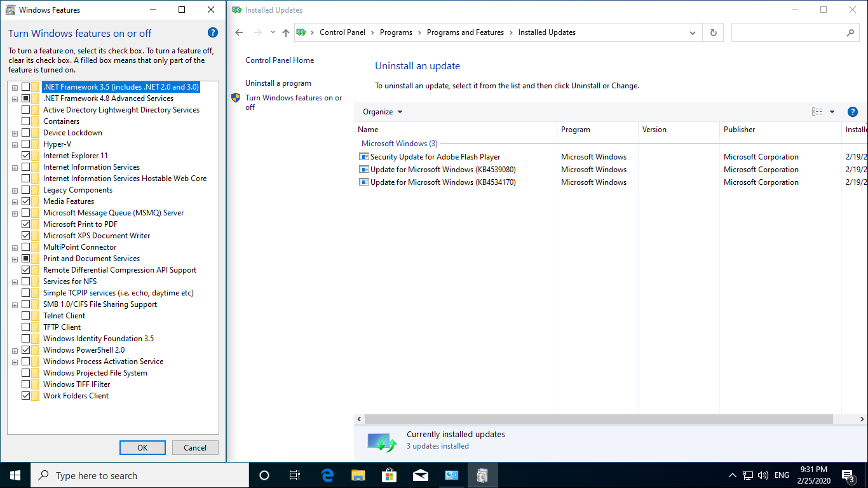868x488 pixels.
Task: Sort by the Publisher column header
Action: point(780,130)
